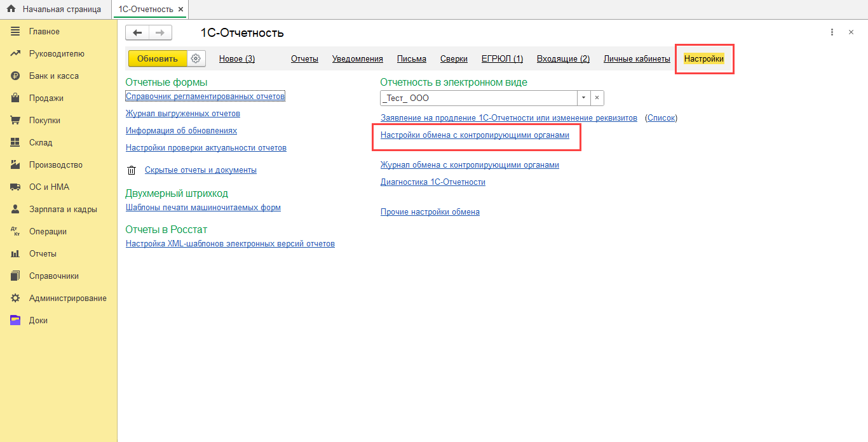Click the Банк и касса ruble icon
The image size is (868, 442).
[x=15, y=76]
